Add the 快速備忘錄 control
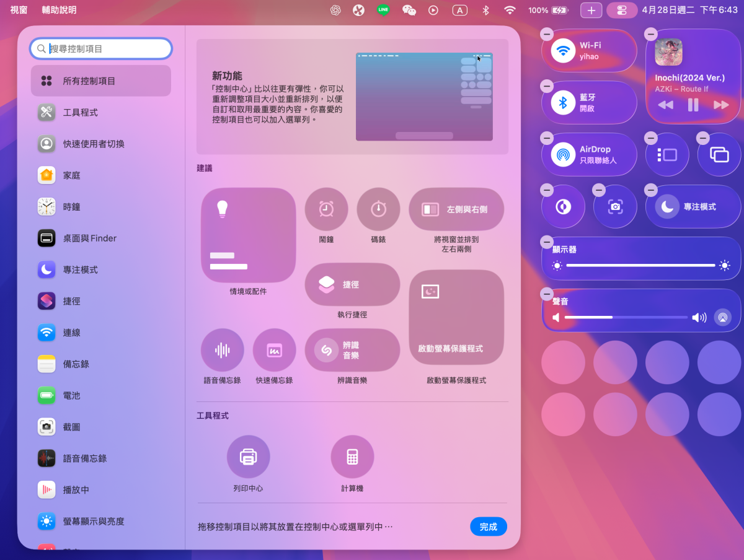744x560 pixels. (x=274, y=351)
